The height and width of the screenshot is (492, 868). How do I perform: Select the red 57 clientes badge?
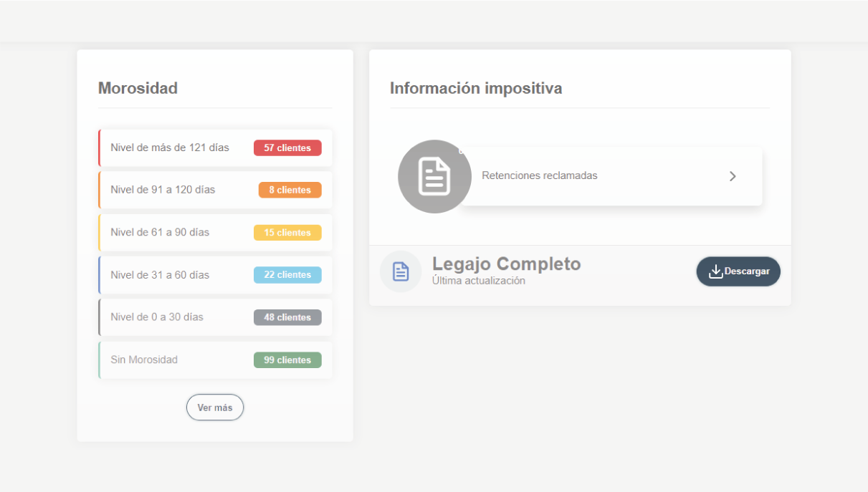pyautogui.click(x=287, y=148)
